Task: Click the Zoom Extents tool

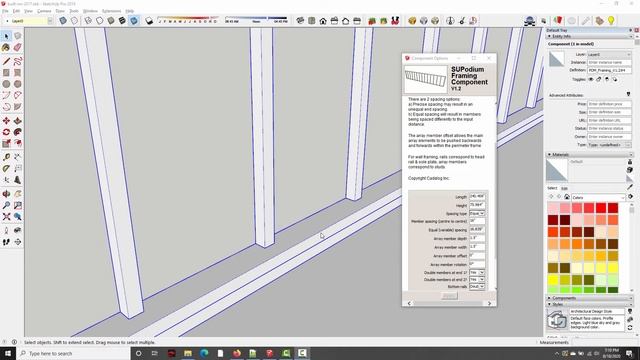Action: click(x=6, y=217)
